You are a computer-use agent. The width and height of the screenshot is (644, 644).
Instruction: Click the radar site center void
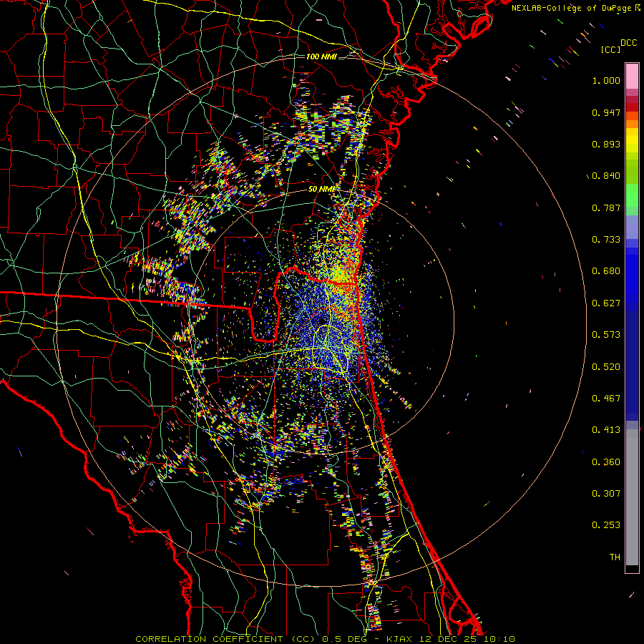coord(321,320)
